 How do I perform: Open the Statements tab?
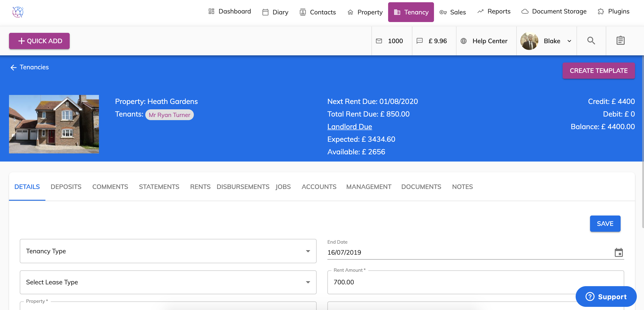coord(159,187)
